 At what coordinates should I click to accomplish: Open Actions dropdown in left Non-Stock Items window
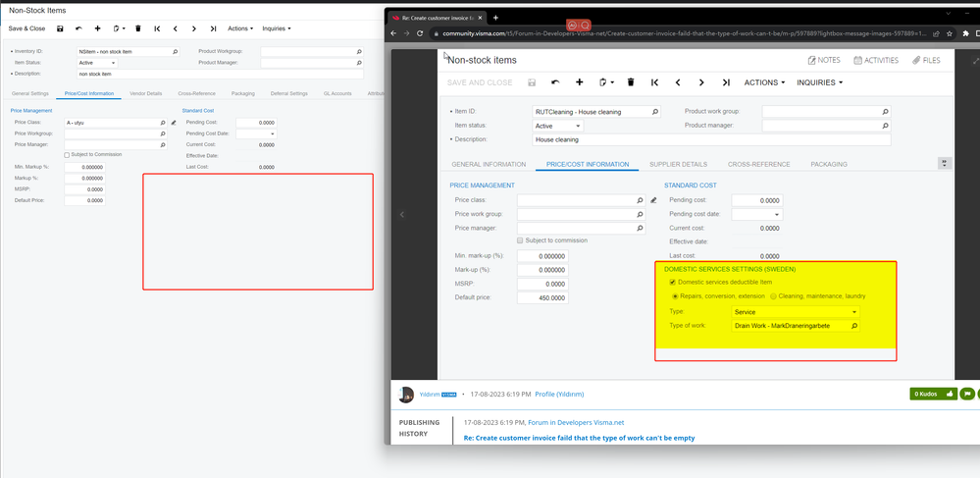click(240, 28)
